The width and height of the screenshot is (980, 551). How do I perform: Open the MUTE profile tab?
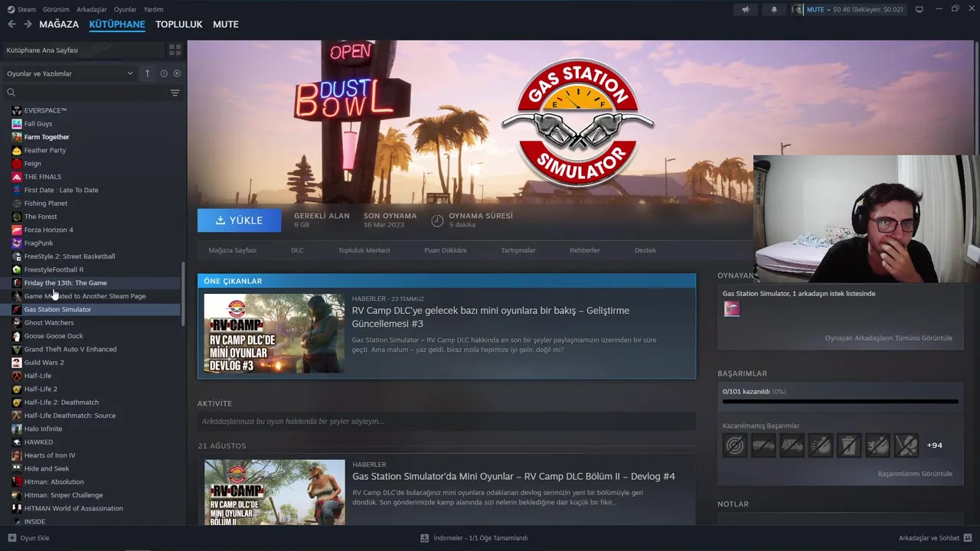(226, 24)
